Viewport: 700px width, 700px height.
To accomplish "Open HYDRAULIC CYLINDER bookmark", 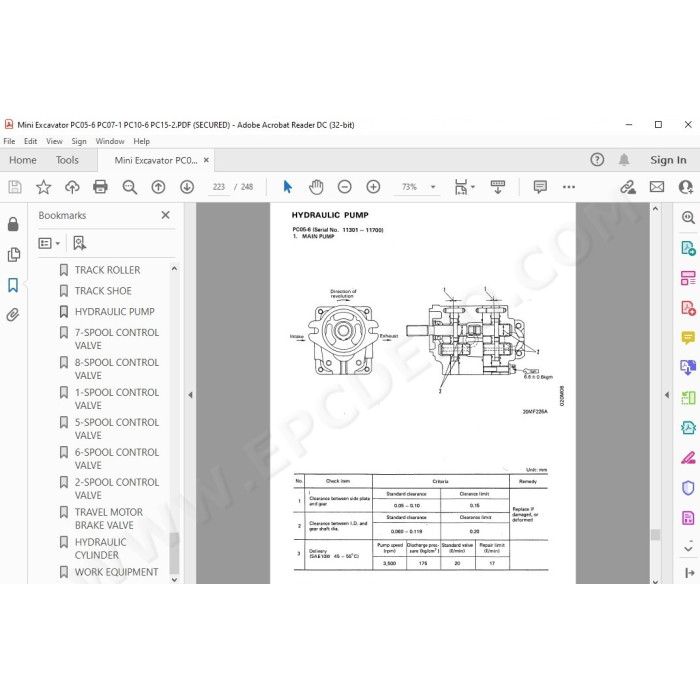I will [100, 548].
